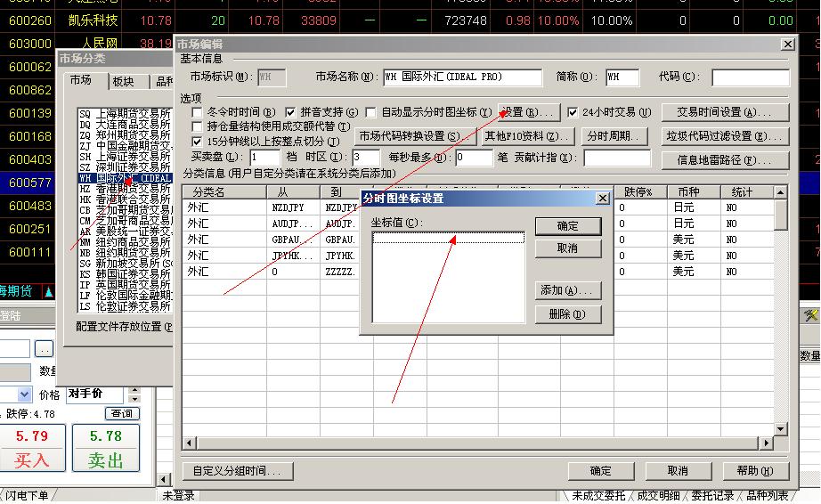821x504 pixels.
Task: Open the 委托记录 tab
Action: click(712, 496)
